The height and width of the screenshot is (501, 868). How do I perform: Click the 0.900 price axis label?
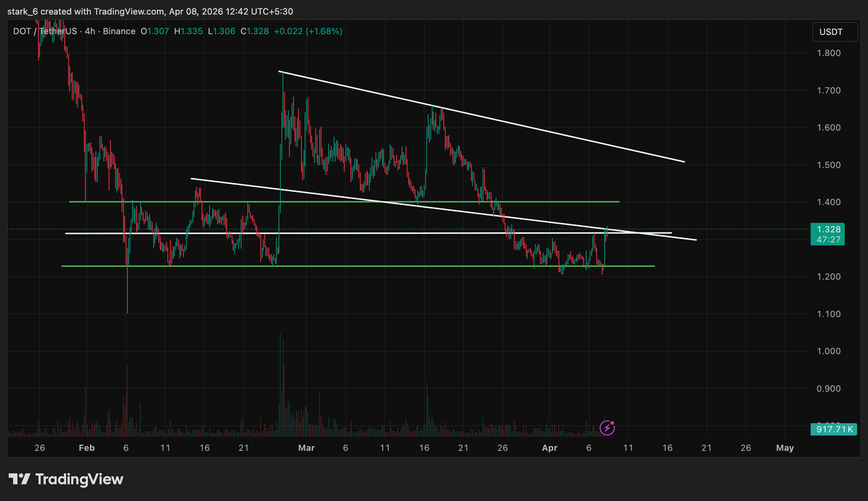click(828, 389)
